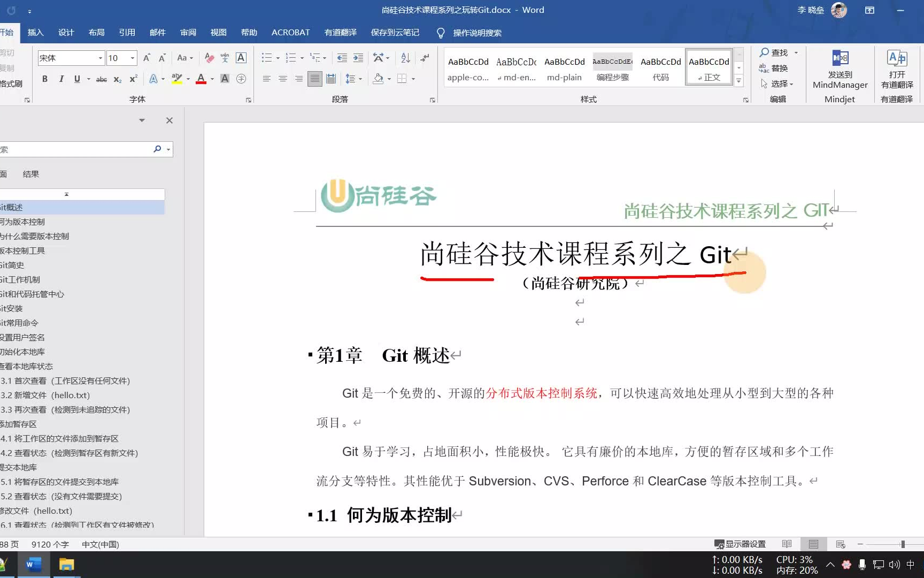Click character shading icon
924x578 pixels.
point(225,79)
